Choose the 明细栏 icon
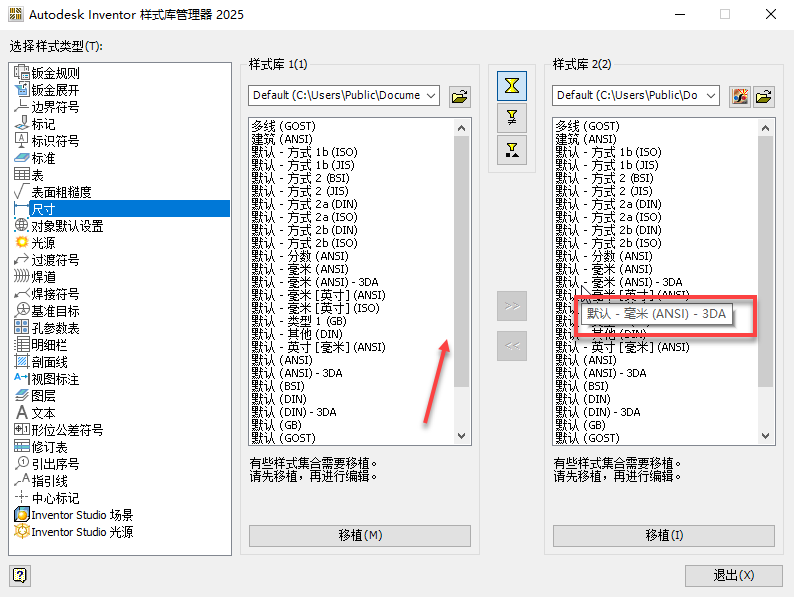This screenshot has height=597, width=794. 21,344
